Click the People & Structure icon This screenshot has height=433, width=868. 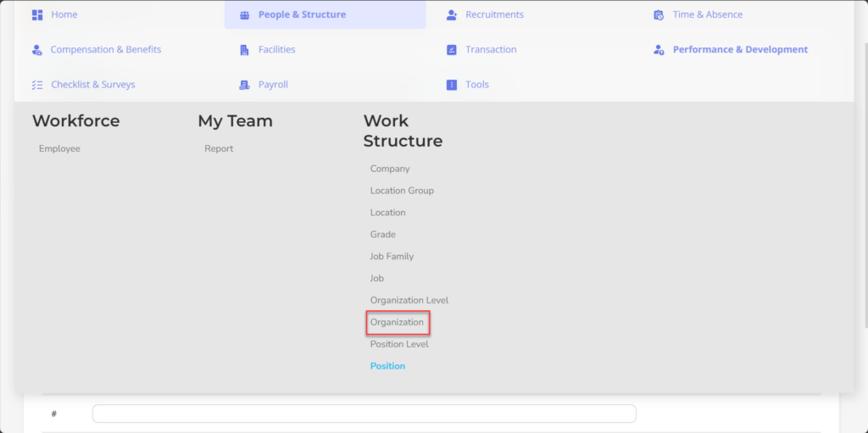point(245,15)
